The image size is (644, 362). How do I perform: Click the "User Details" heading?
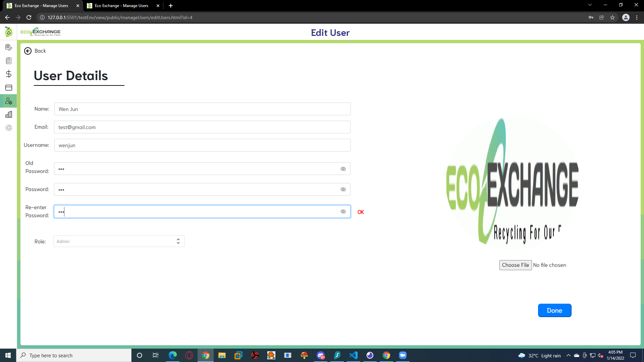[71, 76]
